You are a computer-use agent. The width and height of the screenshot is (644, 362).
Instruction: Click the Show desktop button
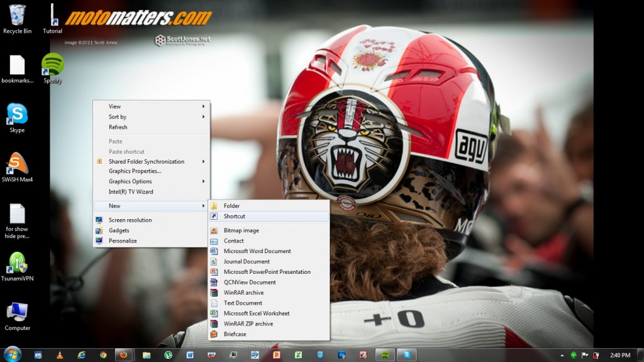click(x=641, y=354)
